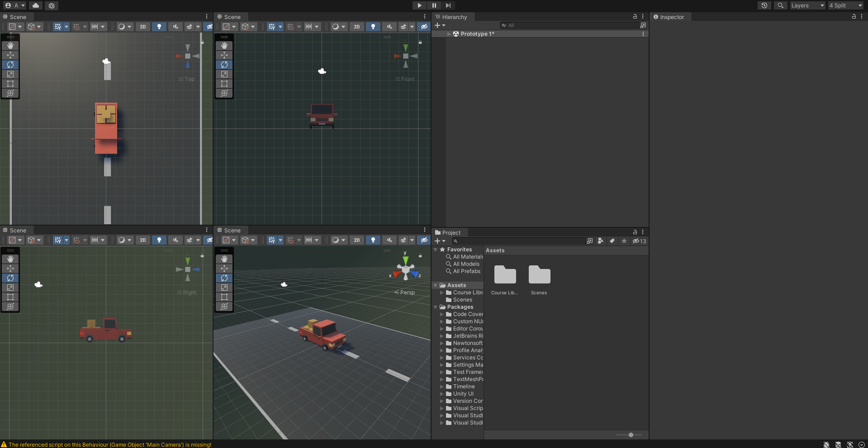Image resolution: width=868 pixels, height=448 pixels.
Task: Open the Layers dropdown
Action: coord(807,5)
